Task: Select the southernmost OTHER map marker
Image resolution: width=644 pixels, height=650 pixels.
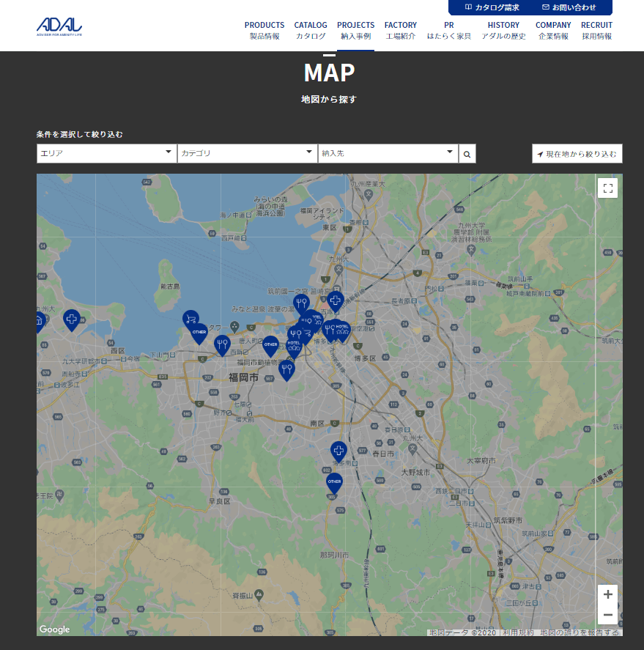Action: (x=334, y=482)
